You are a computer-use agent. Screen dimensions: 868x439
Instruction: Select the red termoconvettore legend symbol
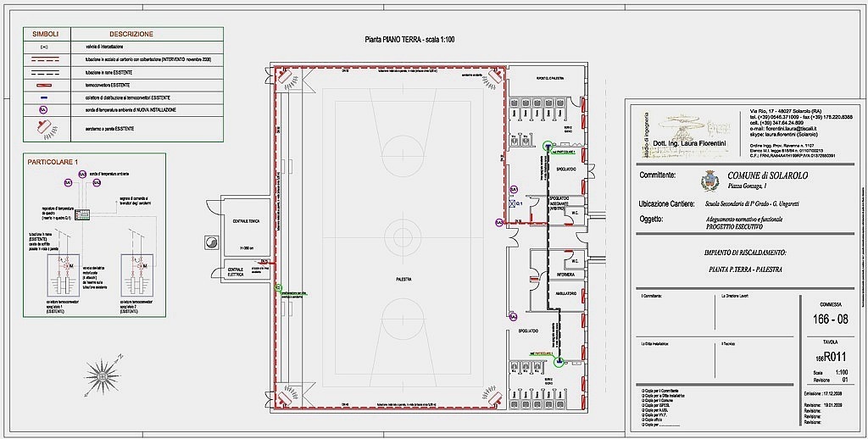point(46,86)
